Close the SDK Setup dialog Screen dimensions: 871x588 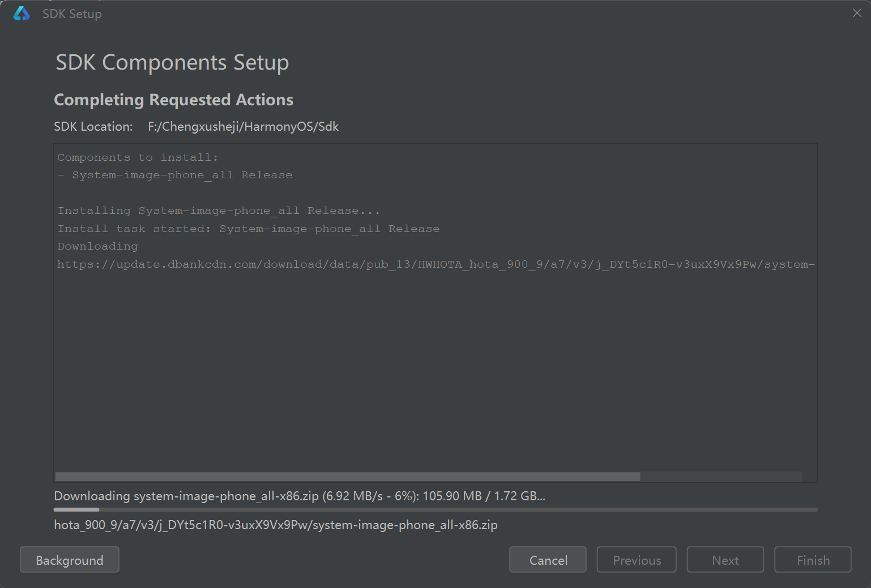point(857,13)
